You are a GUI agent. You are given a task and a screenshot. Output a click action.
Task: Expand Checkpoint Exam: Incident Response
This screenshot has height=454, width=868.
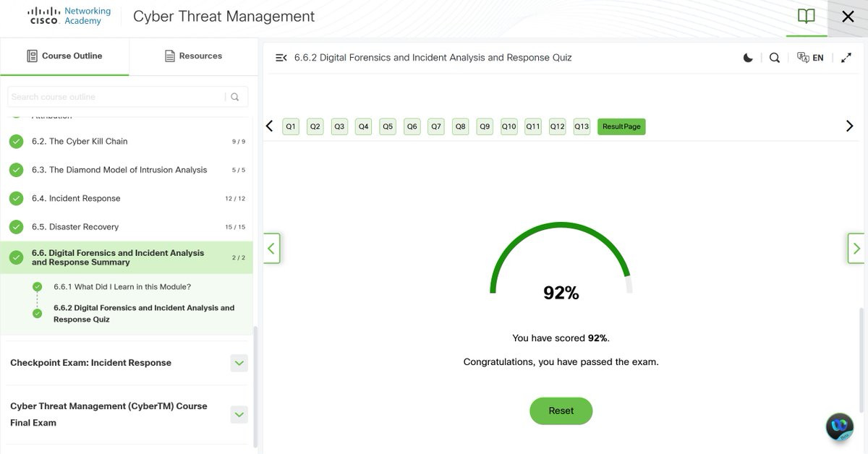(239, 363)
